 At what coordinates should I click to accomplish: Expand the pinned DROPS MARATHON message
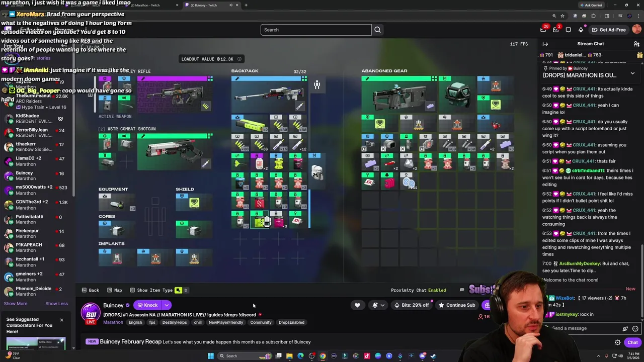tap(632, 73)
